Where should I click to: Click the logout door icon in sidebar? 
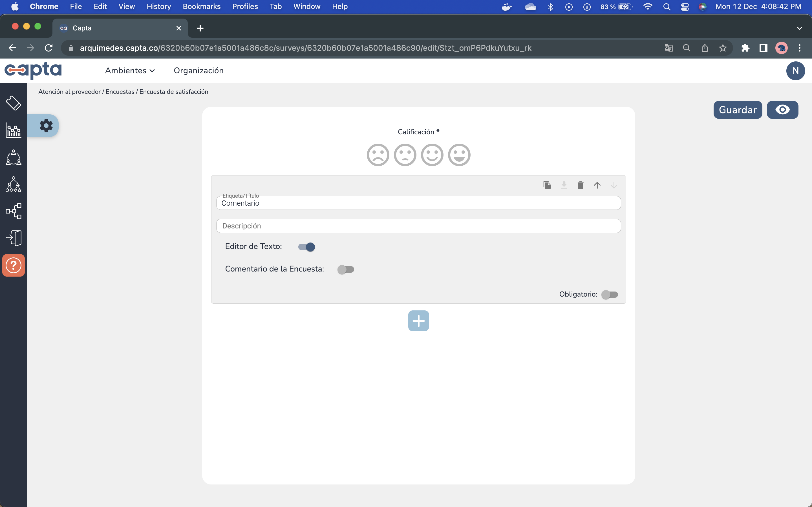14,238
